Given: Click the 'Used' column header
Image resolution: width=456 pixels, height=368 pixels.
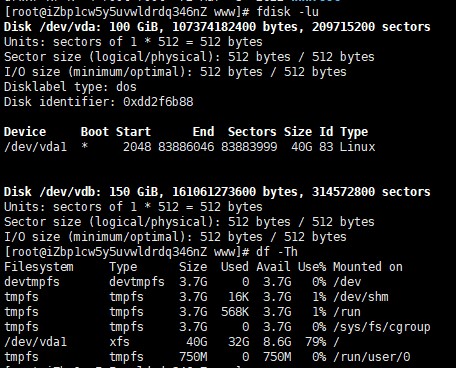Looking at the screenshot, I should [235, 267].
